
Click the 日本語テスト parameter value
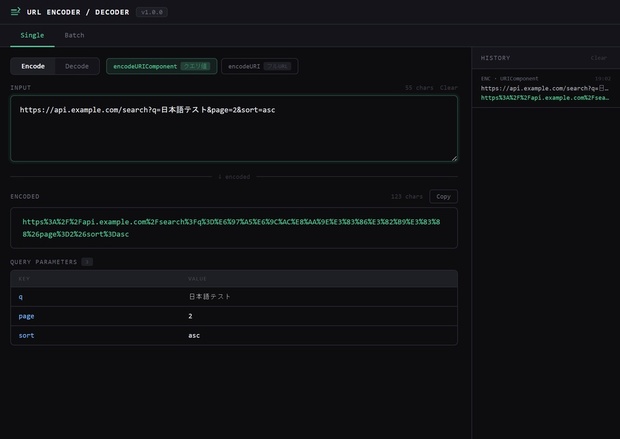210,297
